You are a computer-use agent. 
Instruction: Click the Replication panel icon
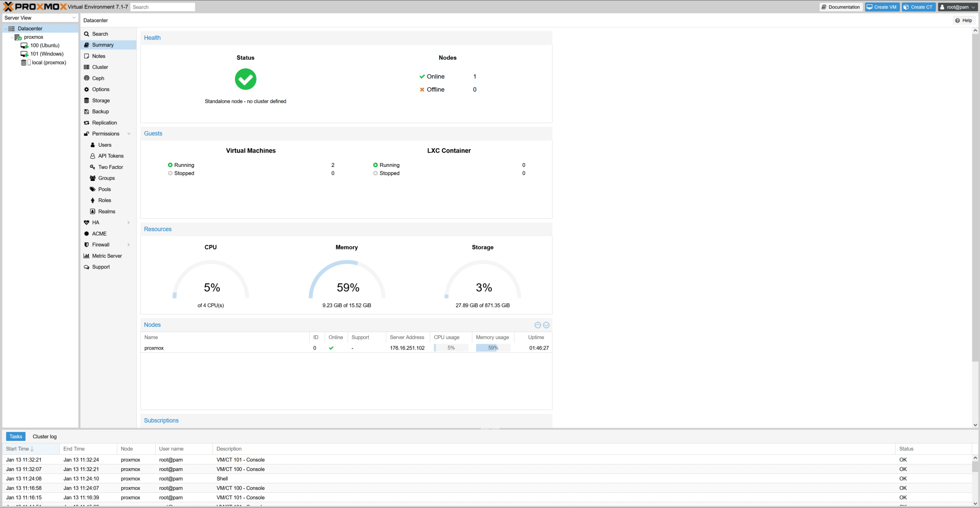point(86,122)
